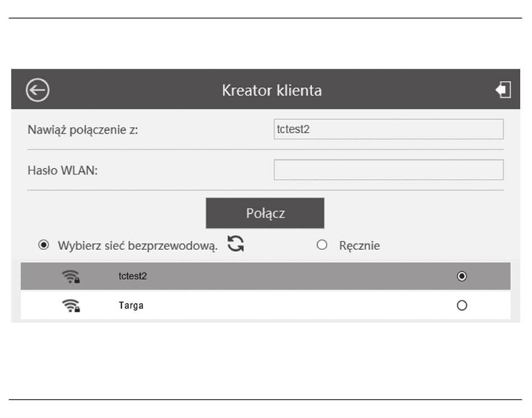Select 'Wybierz sieć bezprzewodową' radio option
The image size is (532, 418).
[x=44, y=245]
